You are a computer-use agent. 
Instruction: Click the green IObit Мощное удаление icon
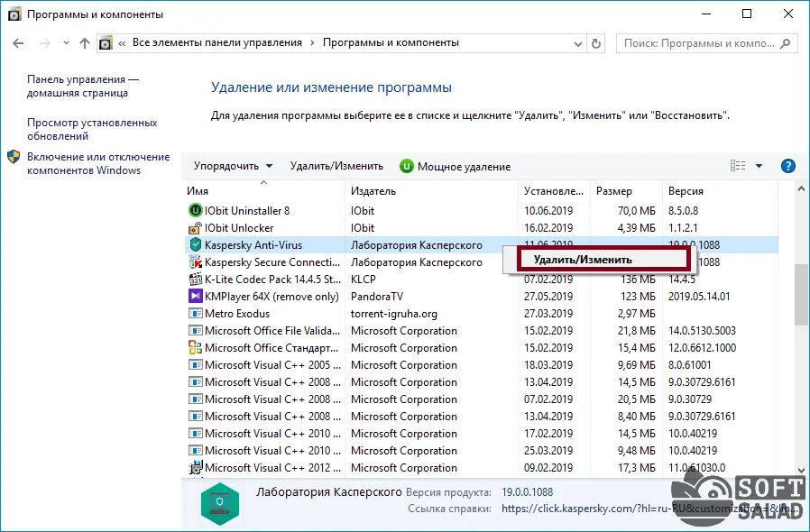(407, 166)
